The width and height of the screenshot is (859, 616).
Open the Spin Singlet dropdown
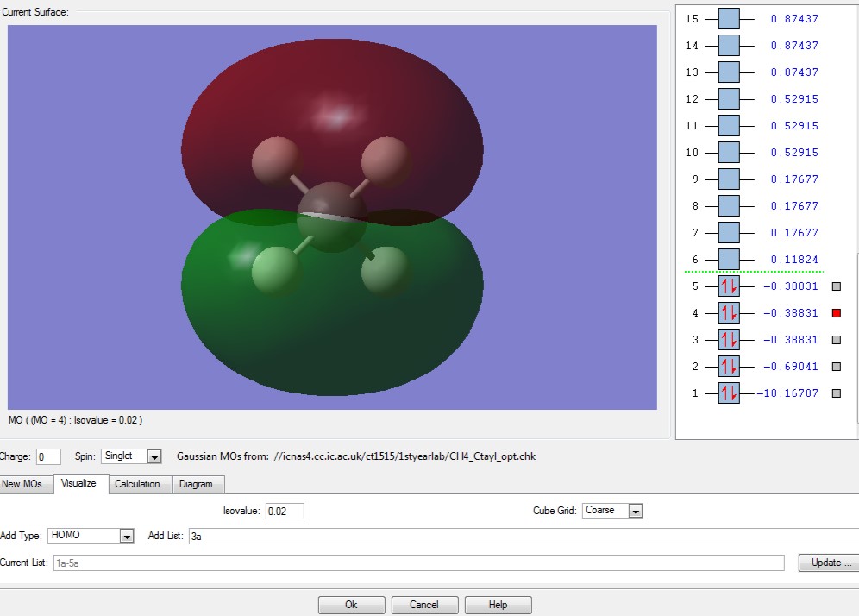pyautogui.click(x=154, y=456)
